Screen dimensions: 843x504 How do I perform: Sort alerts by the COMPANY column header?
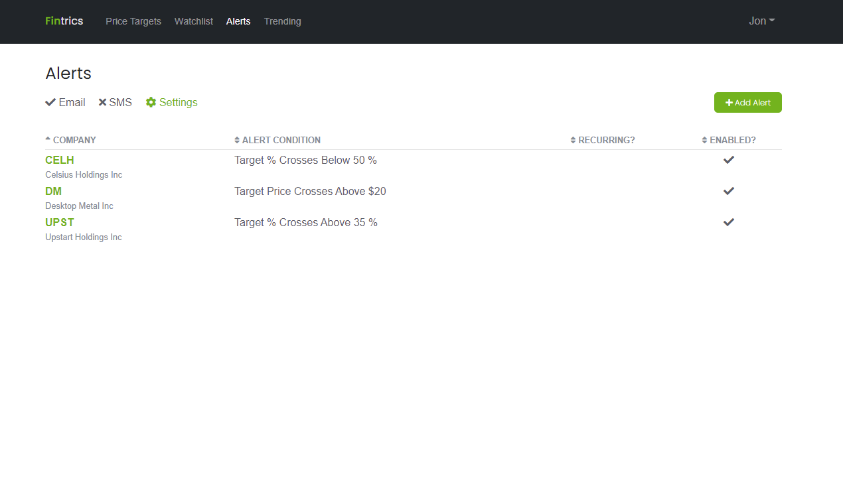pyautogui.click(x=74, y=140)
